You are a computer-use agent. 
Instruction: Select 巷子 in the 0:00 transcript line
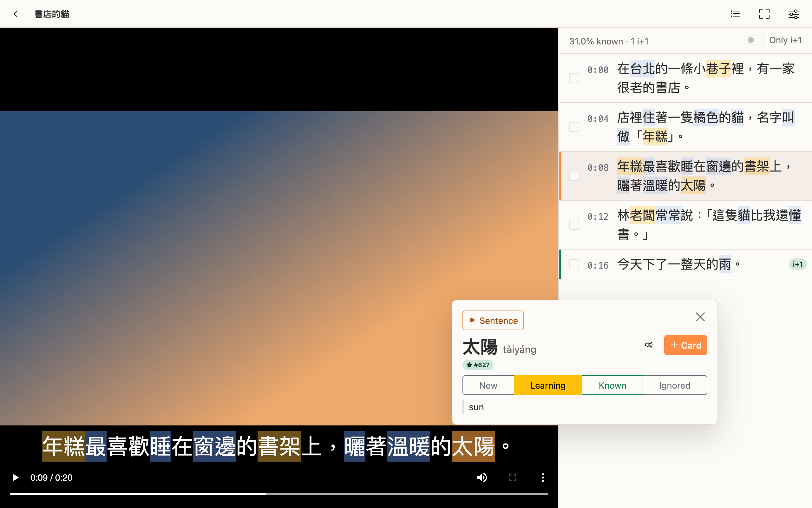718,69
